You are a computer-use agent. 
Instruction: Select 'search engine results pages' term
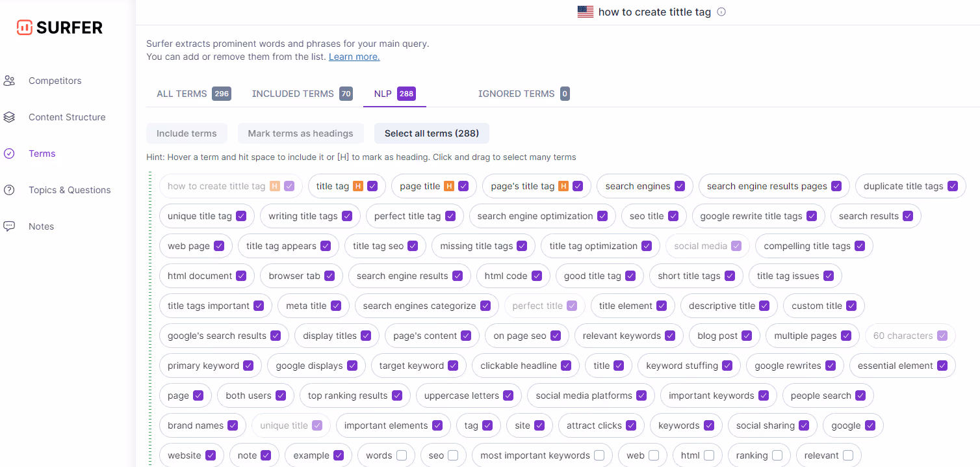(x=774, y=186)
